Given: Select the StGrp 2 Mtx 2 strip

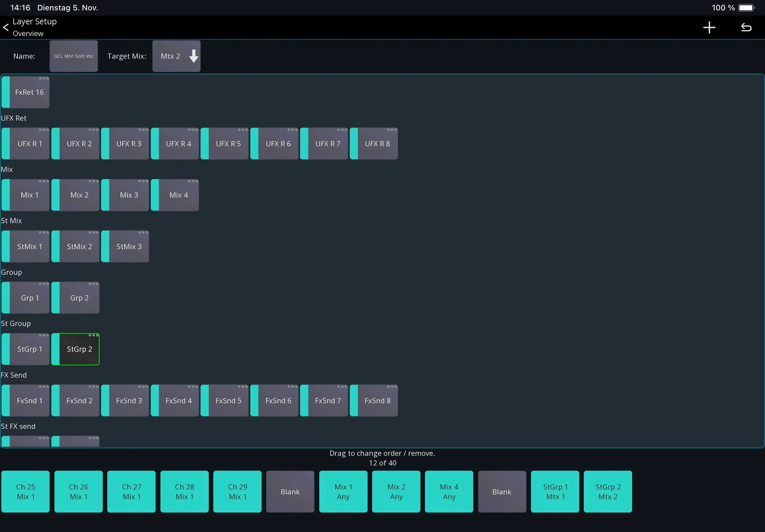Looking at the screenshot, I should click(608, 492).
